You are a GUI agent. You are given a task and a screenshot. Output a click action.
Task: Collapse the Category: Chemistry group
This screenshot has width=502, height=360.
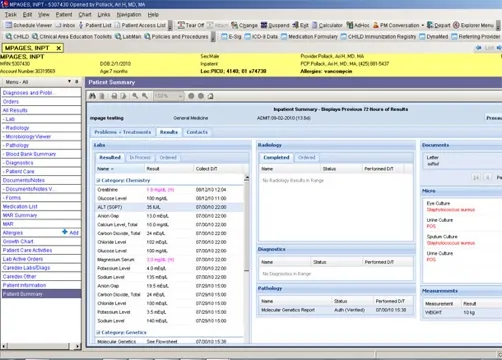(98, 180)
